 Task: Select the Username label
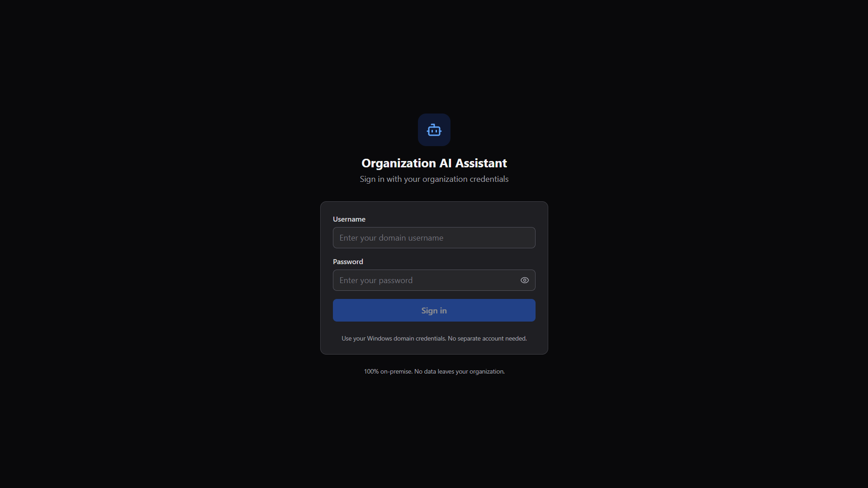coord(349,219)
